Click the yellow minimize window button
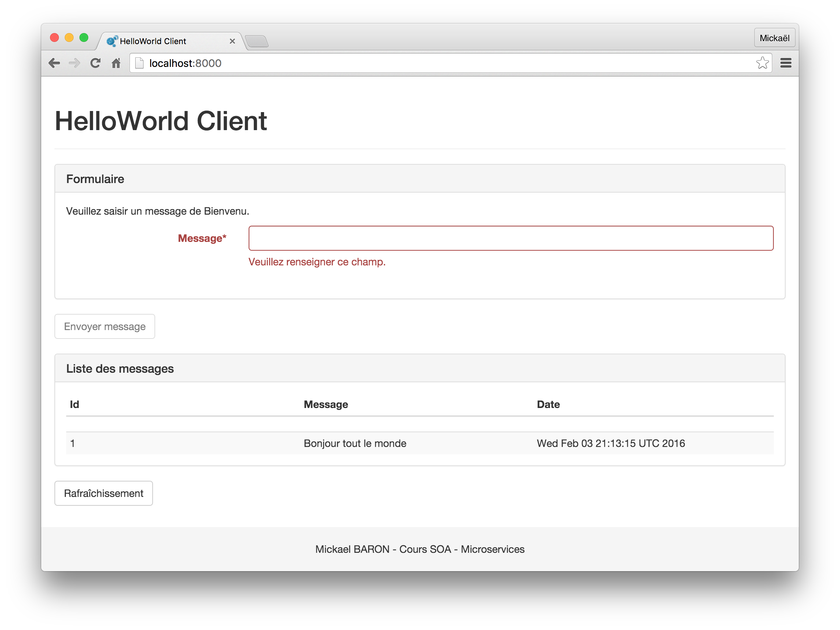840x630 pixels. click(69, 37)
